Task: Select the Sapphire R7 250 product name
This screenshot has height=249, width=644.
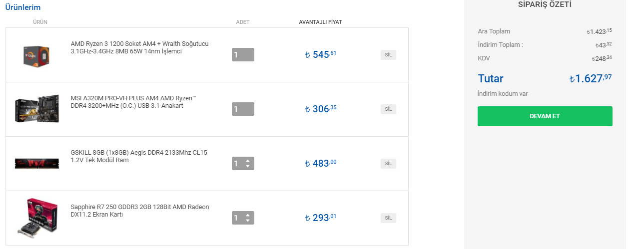Action: [x=139, y=211]
